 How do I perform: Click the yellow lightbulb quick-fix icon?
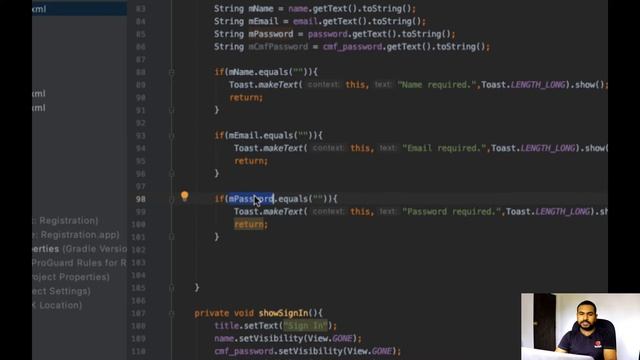click(x=184, y=196)
